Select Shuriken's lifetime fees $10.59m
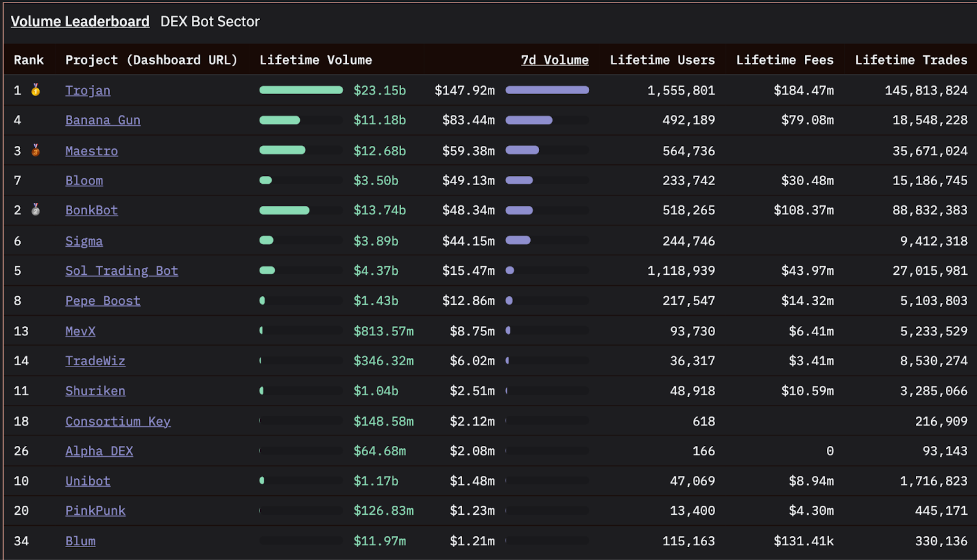 pyautogui.click(x=807, y=391)
